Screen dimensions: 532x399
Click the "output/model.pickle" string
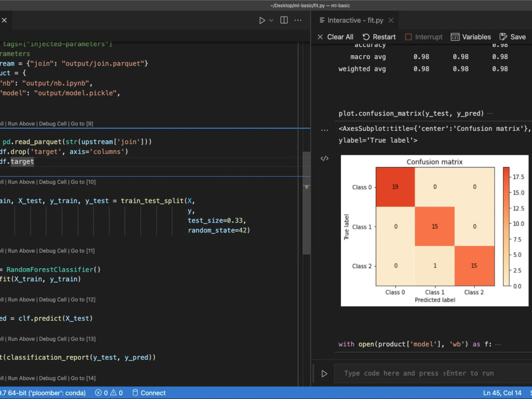coord(76,93)
